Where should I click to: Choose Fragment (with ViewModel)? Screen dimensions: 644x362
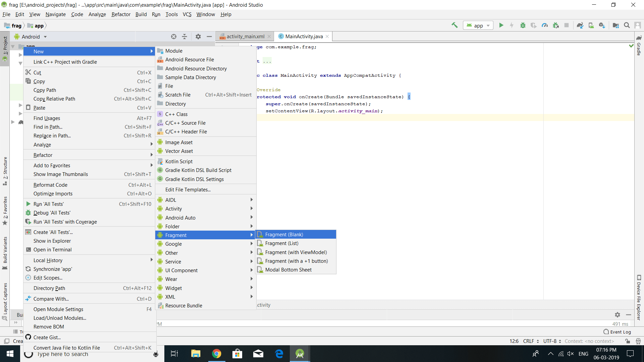coord(296,252)
